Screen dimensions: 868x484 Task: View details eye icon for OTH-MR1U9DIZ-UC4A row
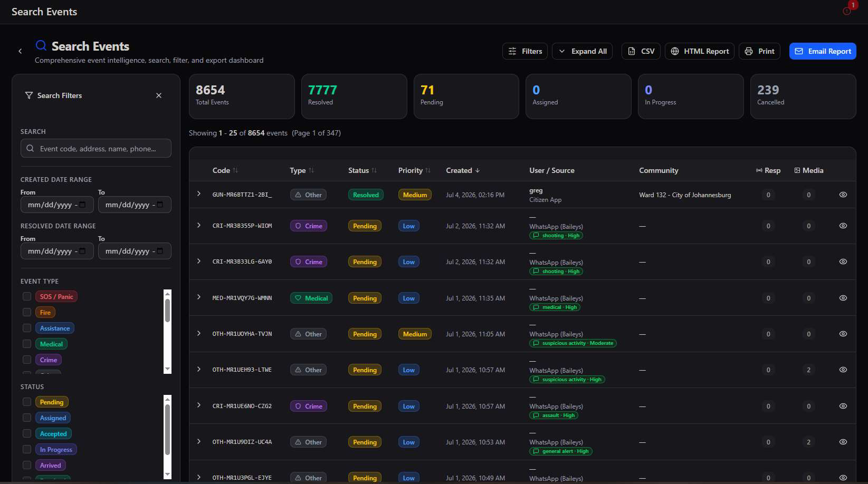tap(843, 442)
